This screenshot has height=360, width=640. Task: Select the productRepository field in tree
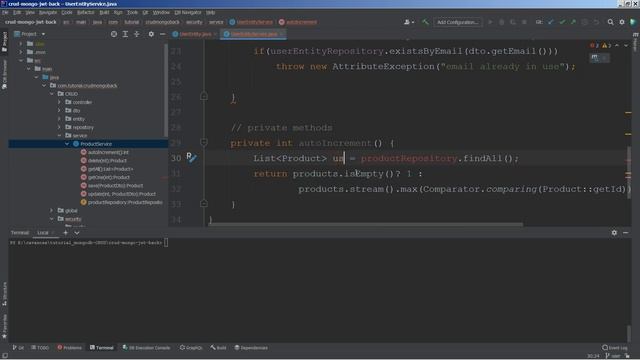tap(124, 202)
